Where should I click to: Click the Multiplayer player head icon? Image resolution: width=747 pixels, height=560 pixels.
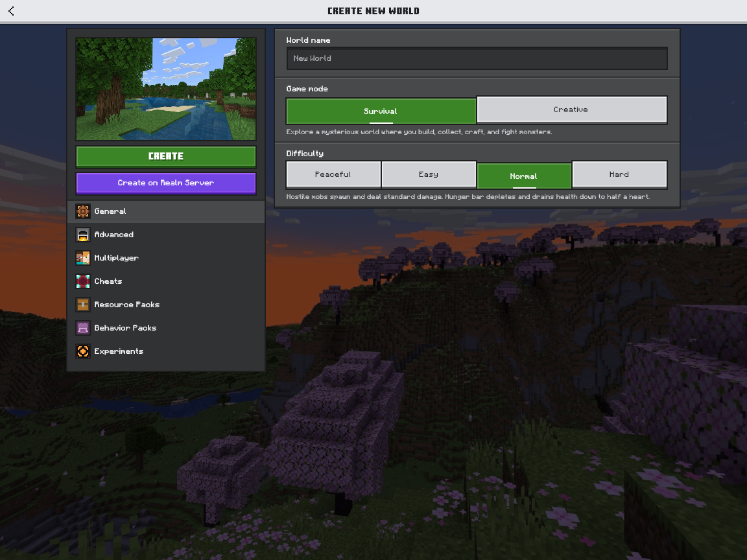coord(82,258)
